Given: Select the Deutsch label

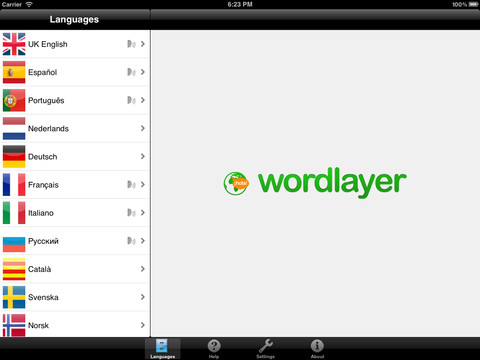Looking at the screenshot, I should tap(43, 157).
